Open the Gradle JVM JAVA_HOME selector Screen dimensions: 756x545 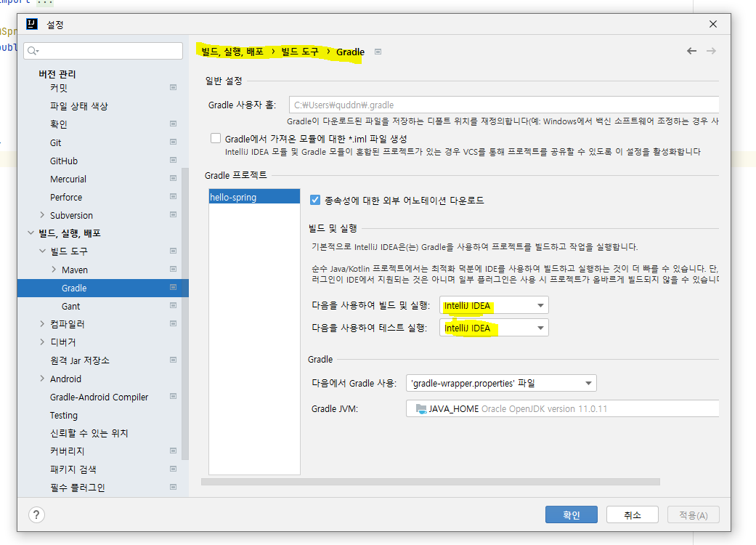(x=562, y=409)
